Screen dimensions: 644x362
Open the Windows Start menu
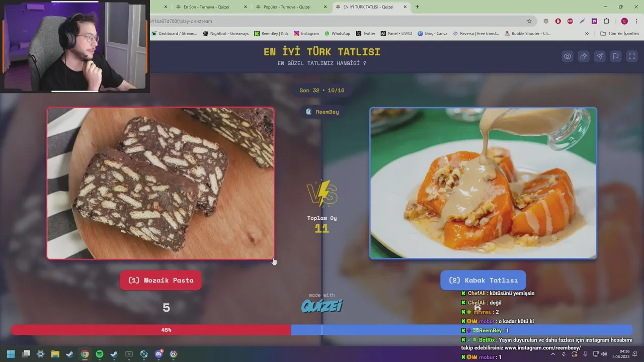11,354
